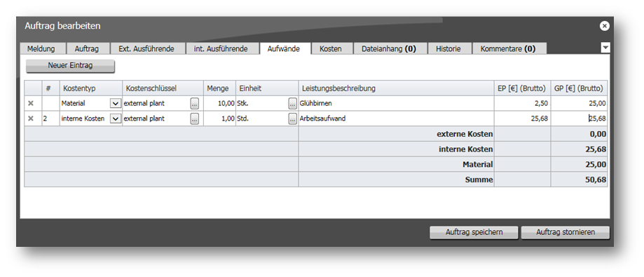Open the Kommentare (0) tab
This screenshot has height=277, width=644.
(x=509, y=48)
